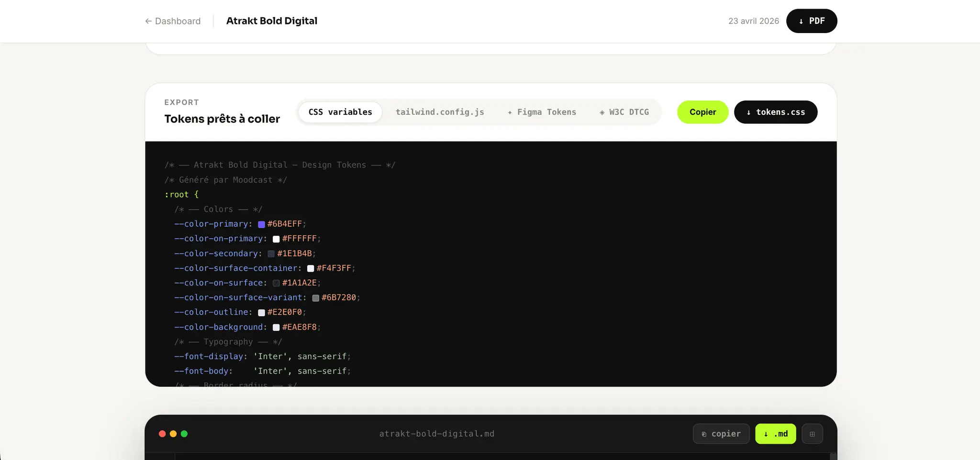Click the green dot in markdown window
Screen dimensions: 980x460
click(184, 434)
